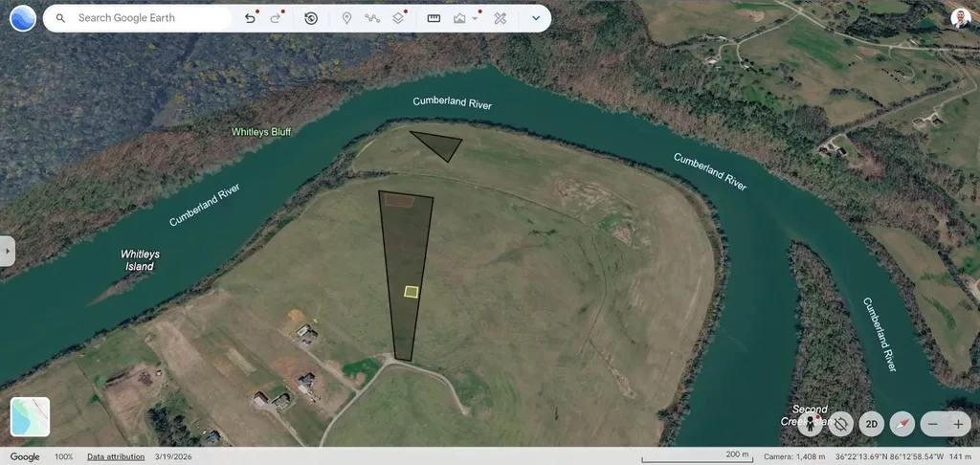Viewport: 980px width, 465px height.
Task: Zoom in with the plus button
Action: [x=959, y=425]
